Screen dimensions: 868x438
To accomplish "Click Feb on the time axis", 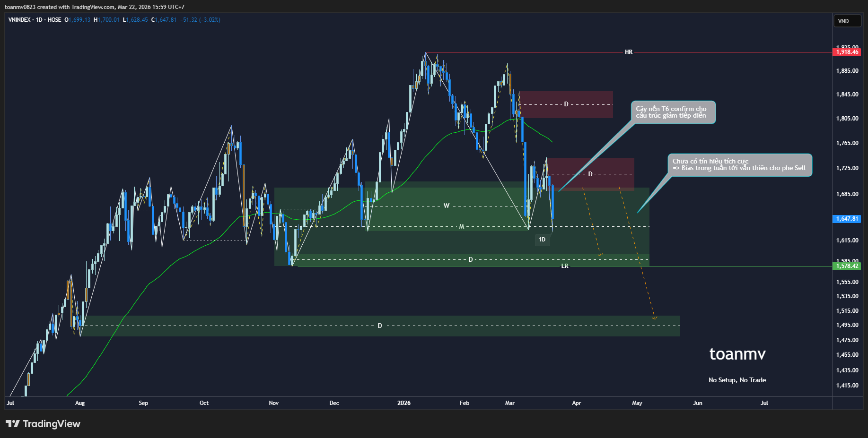I will tap(465, 403).
